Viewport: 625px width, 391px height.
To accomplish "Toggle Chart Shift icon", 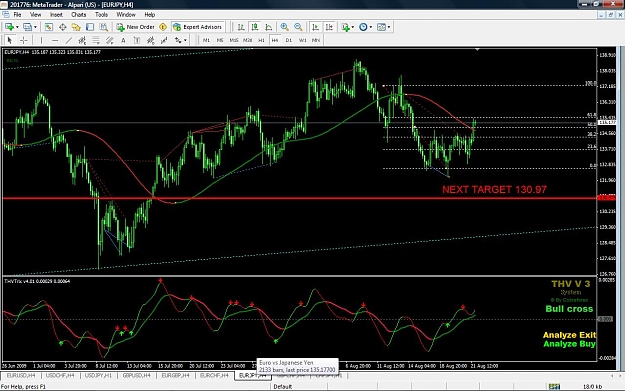I will pos(329,27).
